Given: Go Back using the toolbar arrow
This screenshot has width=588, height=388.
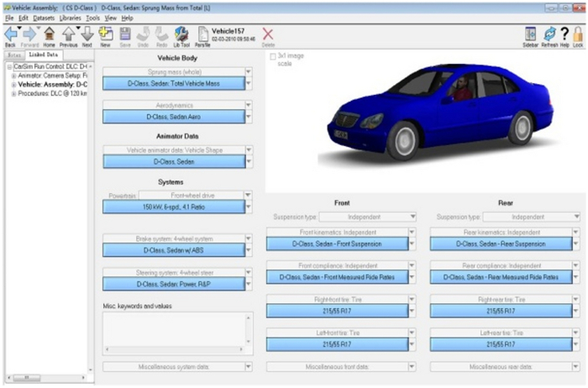Looking at the screenshot, I should (x=10, y=34).
